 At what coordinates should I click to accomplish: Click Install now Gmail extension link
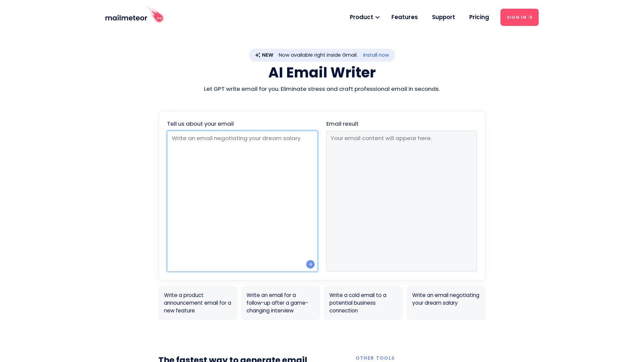click(x=376, y=55)
